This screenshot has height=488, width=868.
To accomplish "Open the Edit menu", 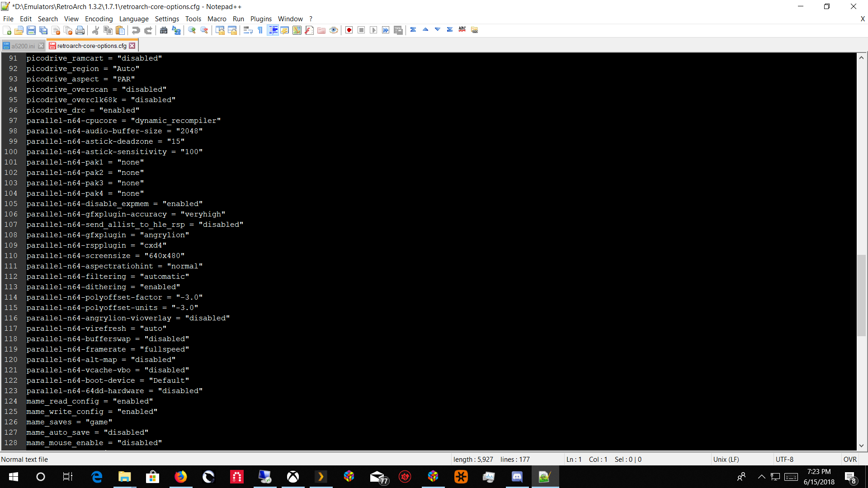I will [x=26, y=19].
